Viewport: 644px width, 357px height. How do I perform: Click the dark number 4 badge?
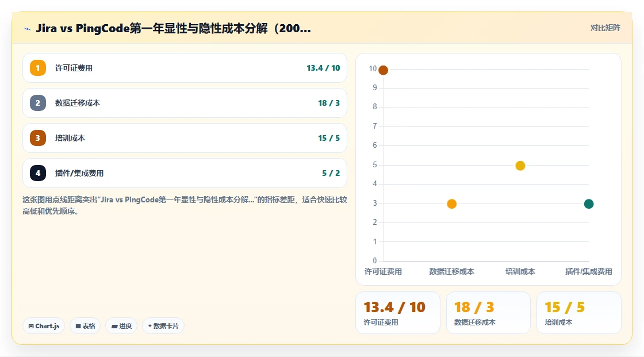pyautogui.click(x=38, y=173)
